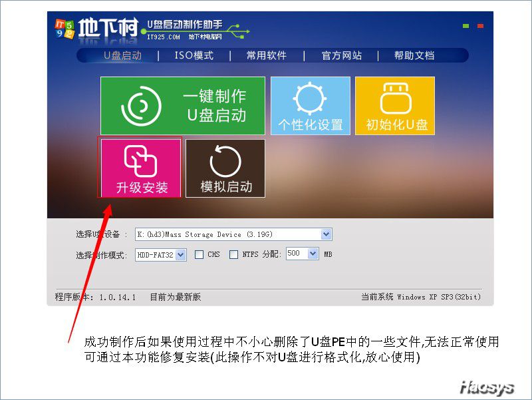Click the Mass Storage Device field text
Viewport: 532px width, 400px height.
(205, 234)
